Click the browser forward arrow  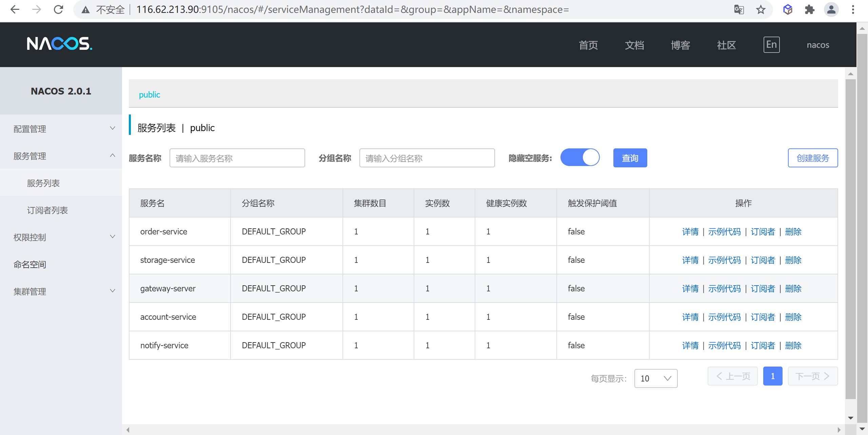coord(37,9)
